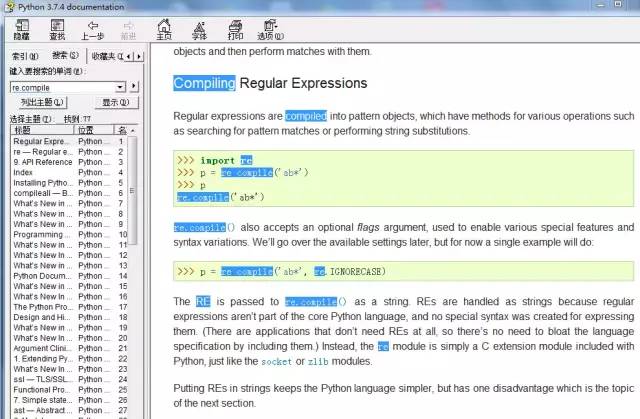Click the results list scrollbar thumb

click(x=132, y=191)
